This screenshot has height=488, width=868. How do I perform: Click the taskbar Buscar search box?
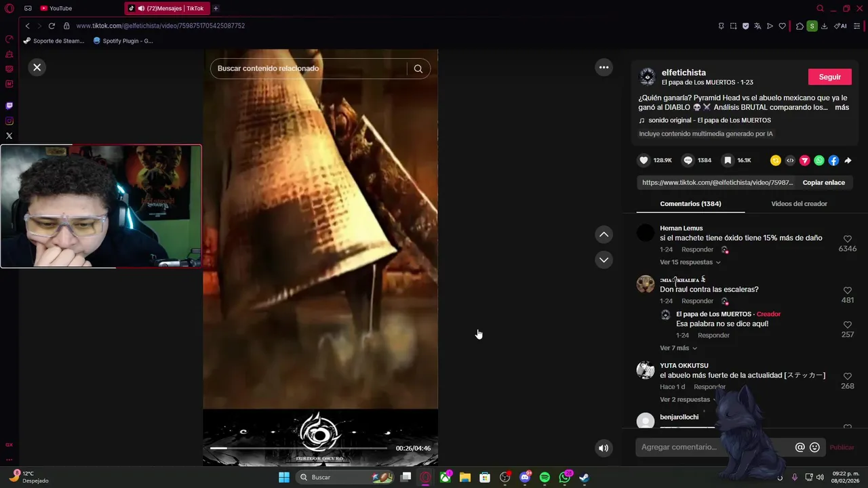[x=345, y=477]
